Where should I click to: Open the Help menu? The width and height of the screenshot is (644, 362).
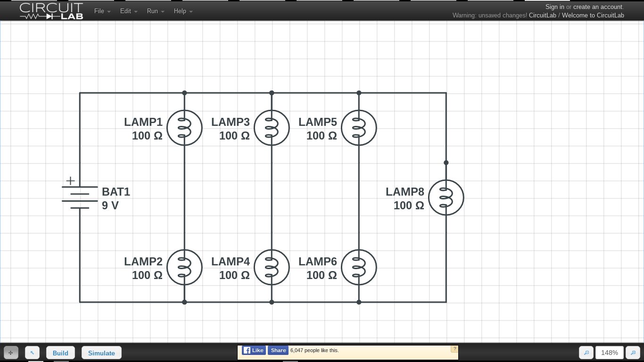[x=183, y=11]
